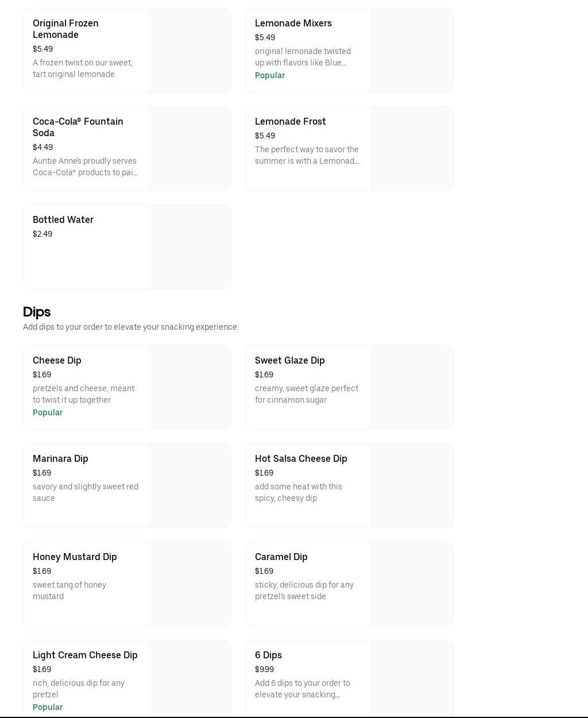Open the Cheese Dip item
The image size is (588, 718).
point(57,361)
